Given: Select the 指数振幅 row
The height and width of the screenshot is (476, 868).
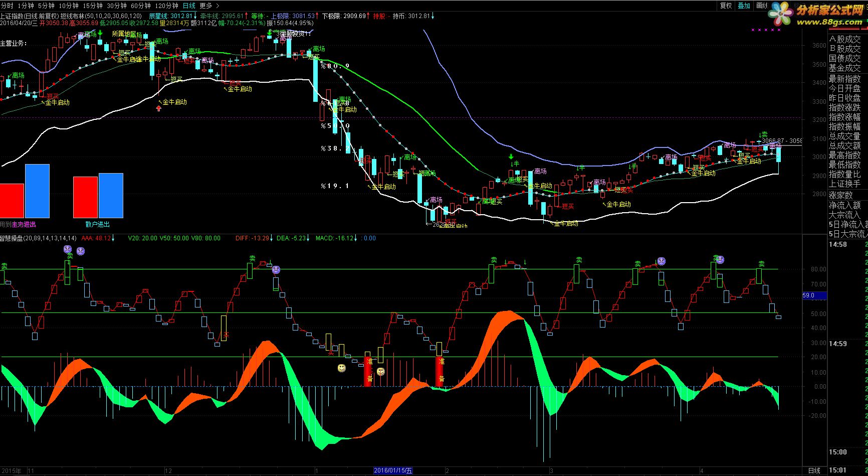Looking at the screenshot, I should [845, 126].
